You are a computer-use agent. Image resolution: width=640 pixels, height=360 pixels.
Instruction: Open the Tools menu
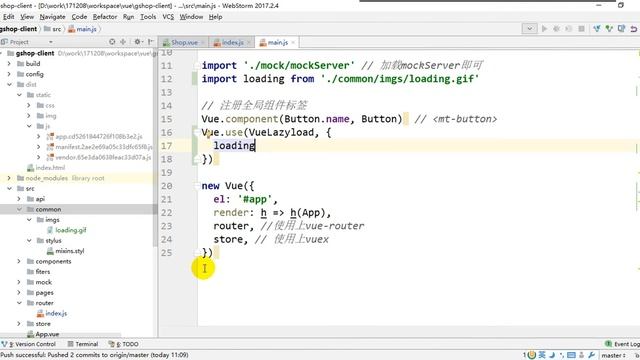[x=148, y=17]
